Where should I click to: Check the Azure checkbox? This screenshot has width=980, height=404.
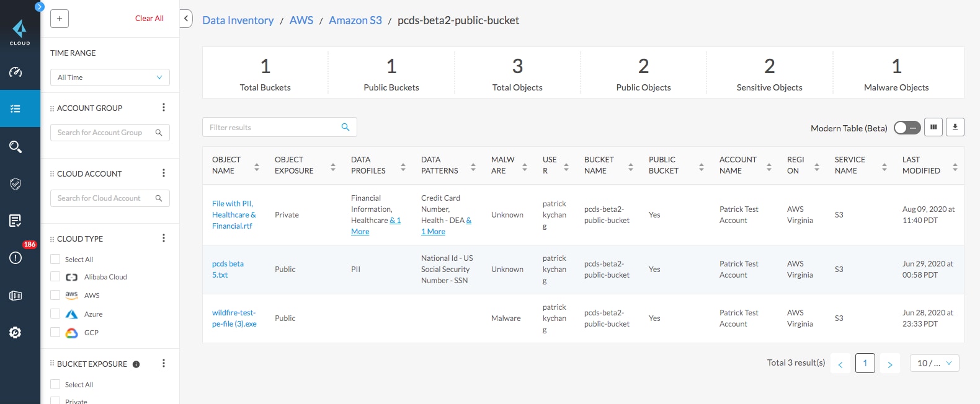click(55, 314)
